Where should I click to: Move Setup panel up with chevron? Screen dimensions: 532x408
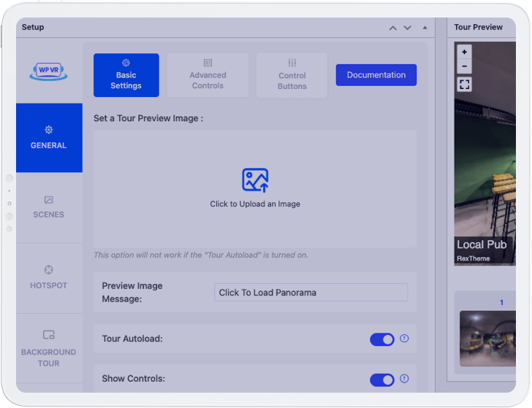click(x=393, y=28)
